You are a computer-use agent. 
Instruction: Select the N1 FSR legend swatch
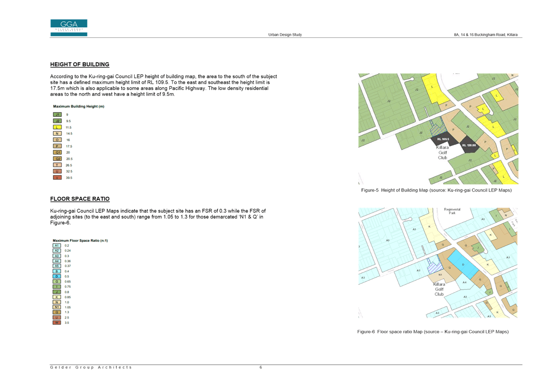(x=57, y=307)
